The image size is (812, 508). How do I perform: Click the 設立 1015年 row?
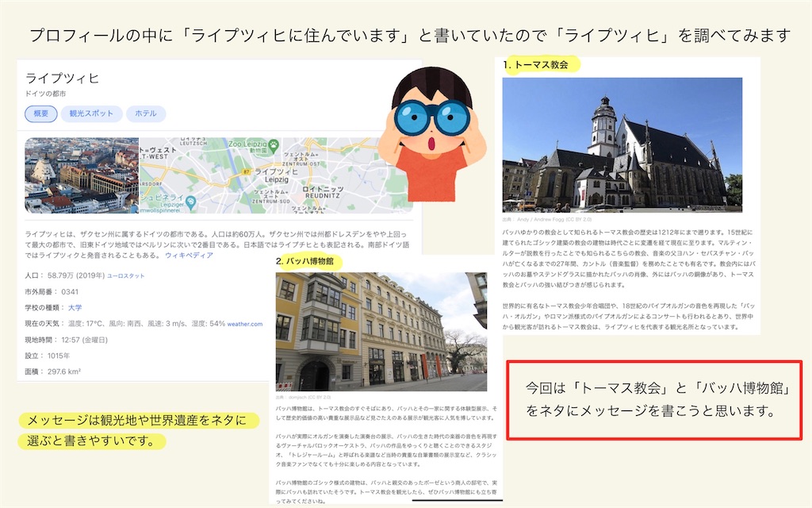tap(47, 356)
